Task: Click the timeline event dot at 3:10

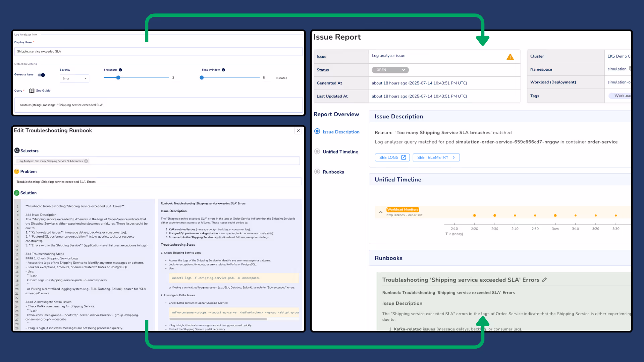Action: tap(576, 216)
